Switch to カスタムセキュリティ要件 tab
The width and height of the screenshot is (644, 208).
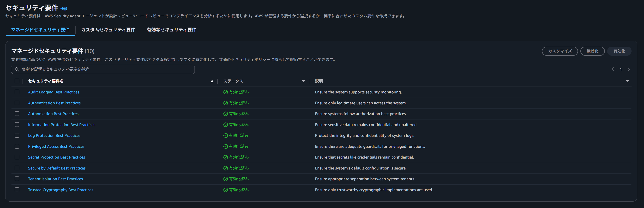[x=108, y=30]
